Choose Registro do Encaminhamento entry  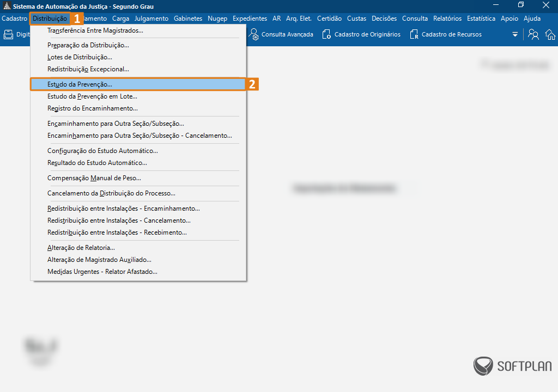138,108
